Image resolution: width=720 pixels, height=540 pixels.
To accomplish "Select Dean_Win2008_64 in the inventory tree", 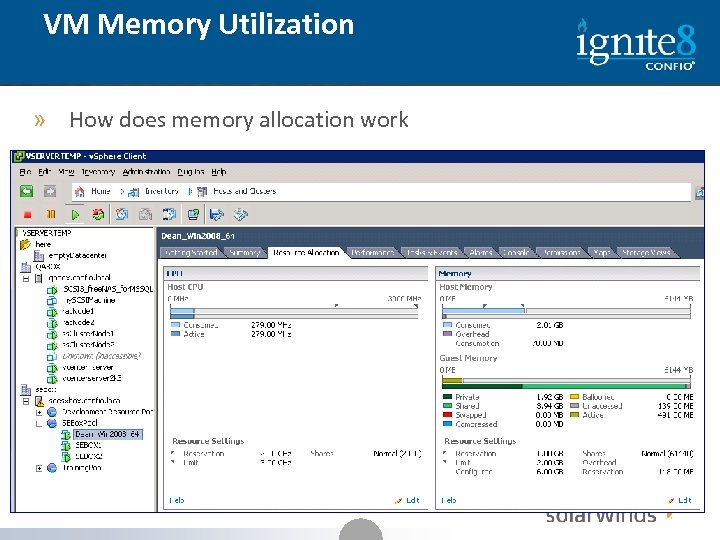I will point(107,434).
